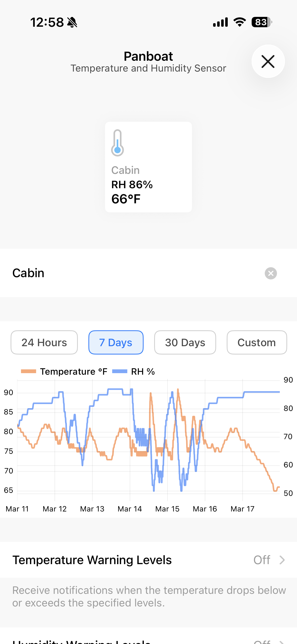
Task: Open Temperature Warning Levels settings
Action: point(92,560)
